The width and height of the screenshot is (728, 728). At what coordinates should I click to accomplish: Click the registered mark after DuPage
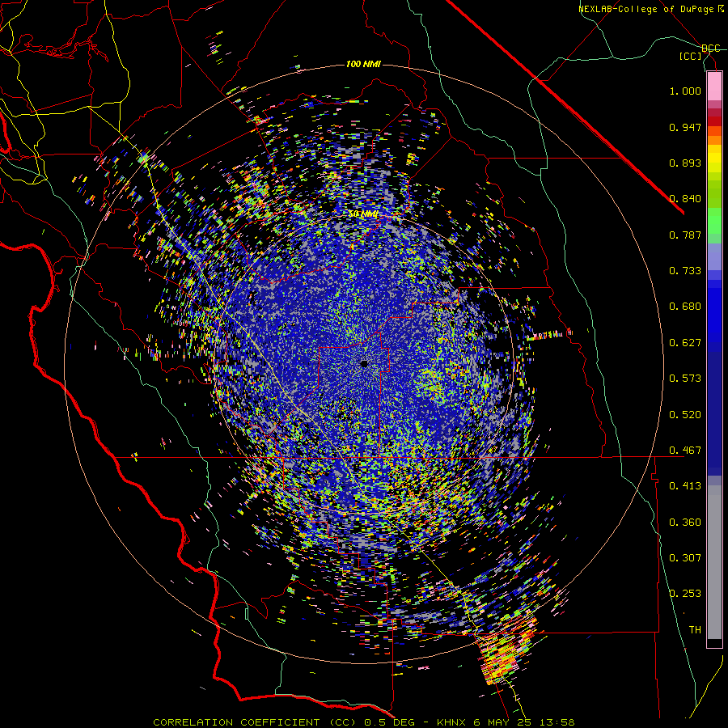[x=721, y=8]
